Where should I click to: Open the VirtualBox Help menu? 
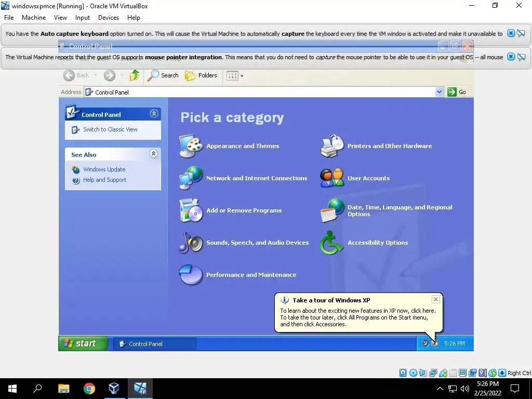pyautogui.click(x=134, y=18)
